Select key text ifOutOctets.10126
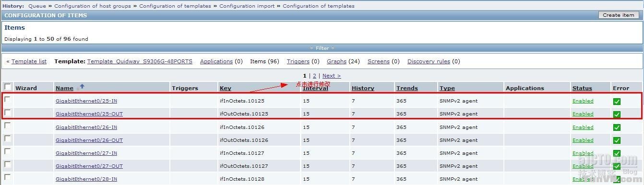 pos(244,140)
